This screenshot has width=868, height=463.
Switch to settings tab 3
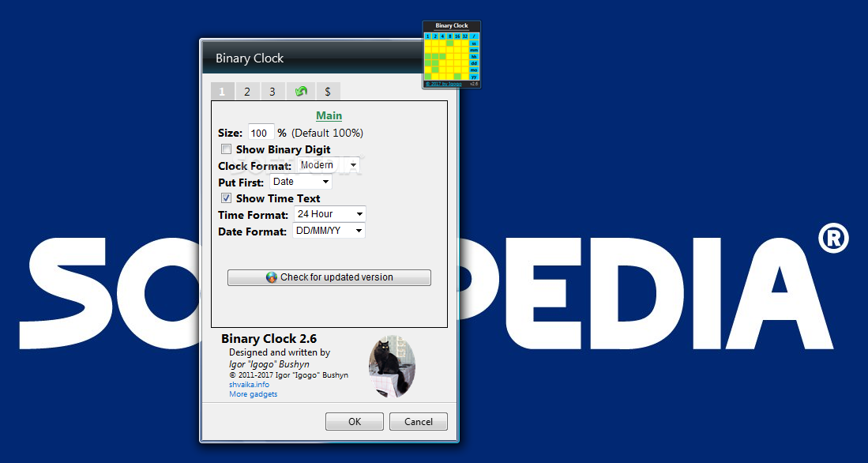(x=272, y=92)
